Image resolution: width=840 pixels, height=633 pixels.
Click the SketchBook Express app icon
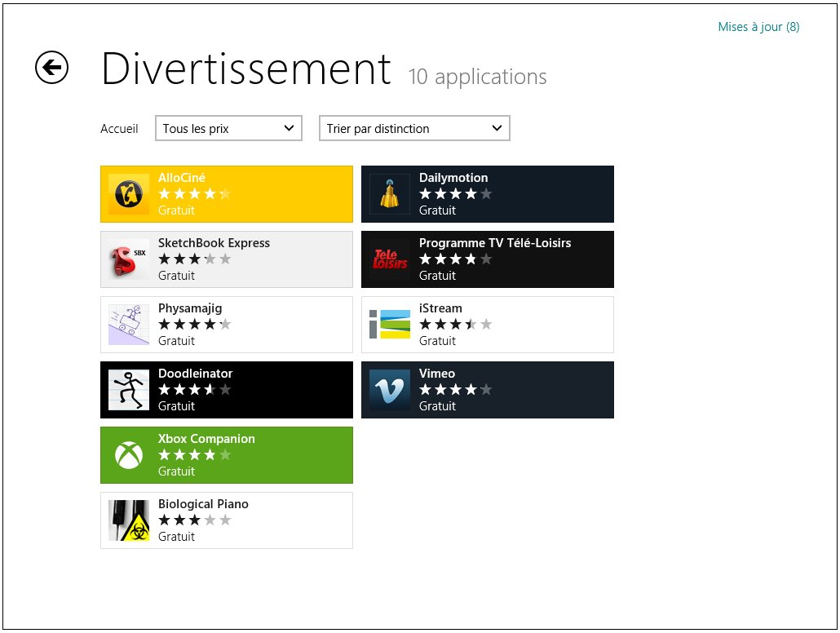(x=129, y=259)
